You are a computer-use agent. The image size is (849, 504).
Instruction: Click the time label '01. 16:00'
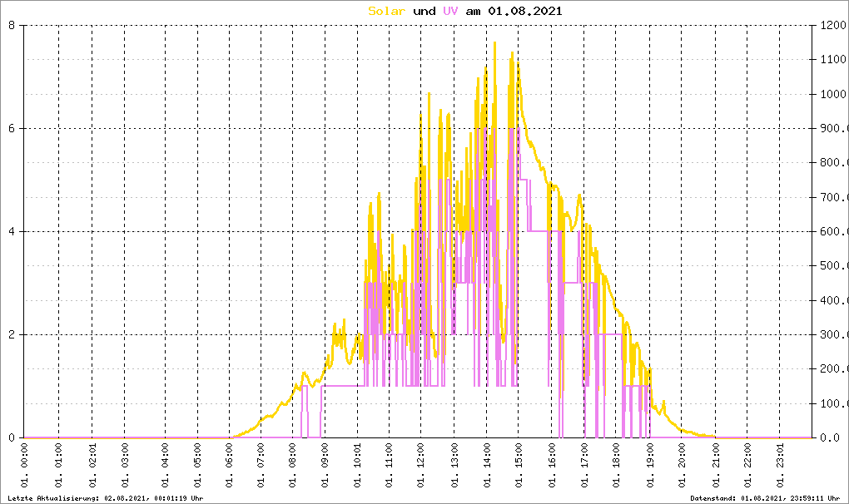point(552,465)
